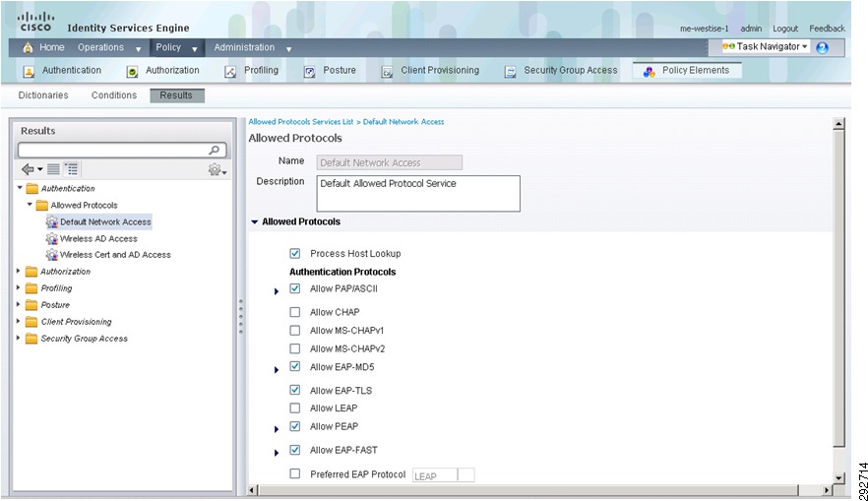Open the Results gear settings menu
Screen dimensions: 868x501
217,169
